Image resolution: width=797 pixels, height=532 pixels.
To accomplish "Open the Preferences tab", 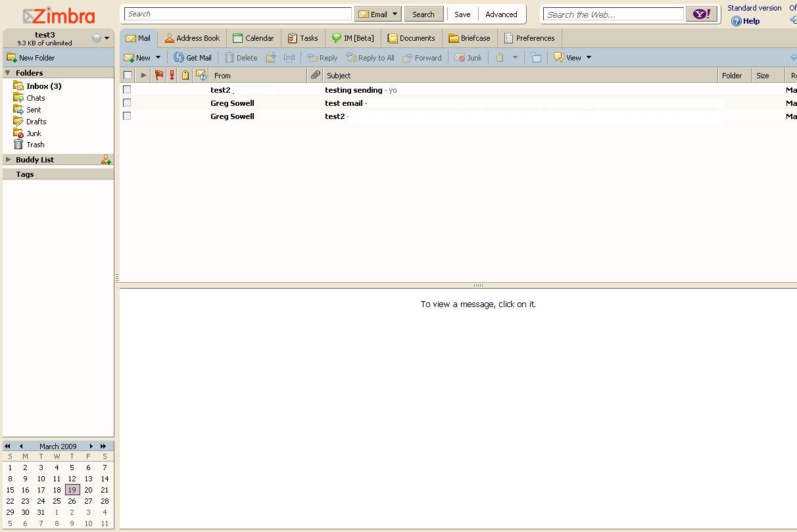I will point(529,38).
